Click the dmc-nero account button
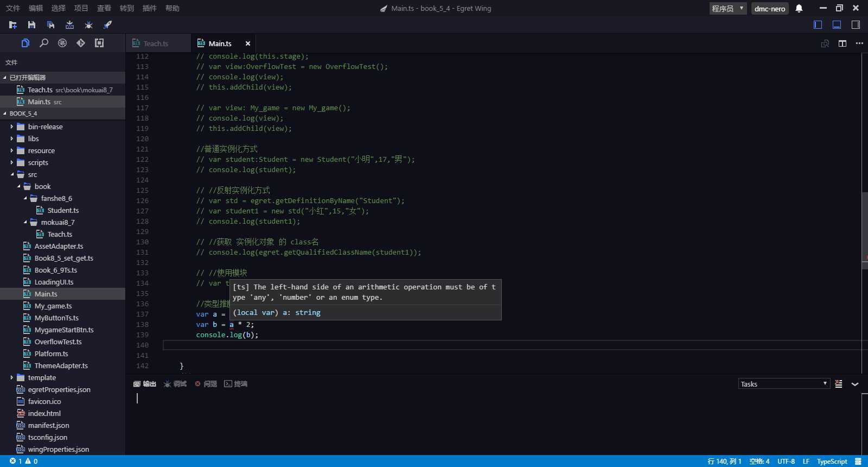Image resolution: width=868 pixels, height=467 pixels. tap(770, 8)
